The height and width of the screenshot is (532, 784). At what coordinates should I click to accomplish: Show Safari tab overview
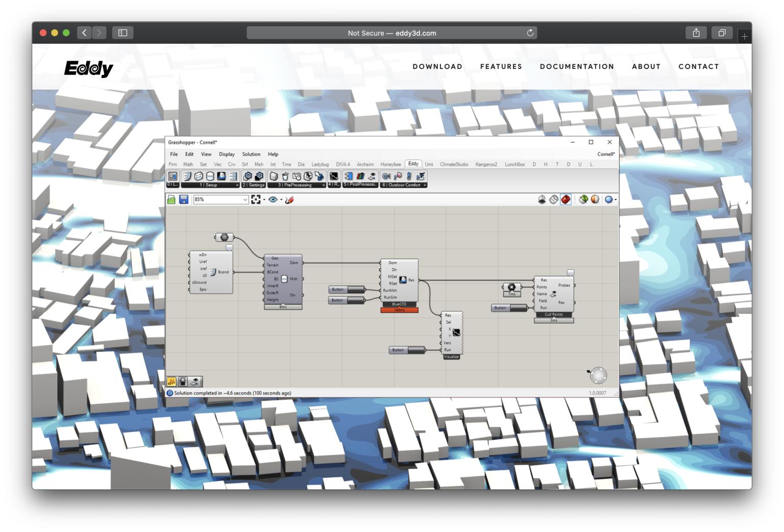tap(722, 33)
